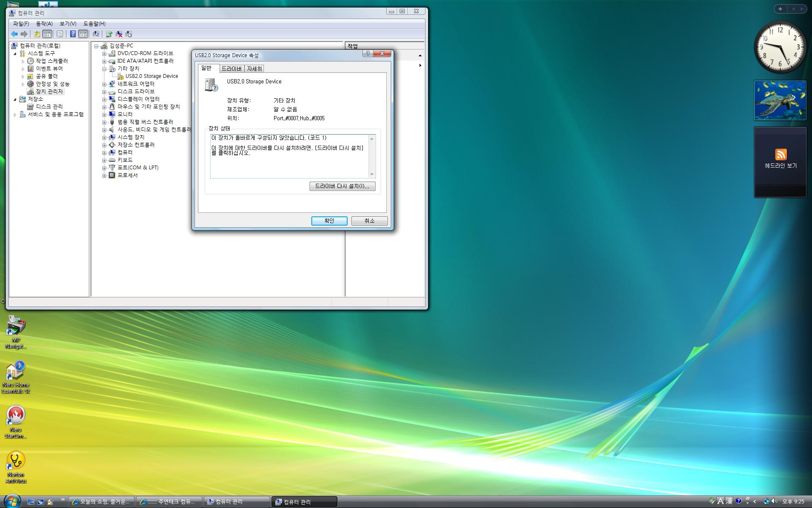Click the volume speaker tray icon
Screen dimensions: 812x508
click(774, 501)
